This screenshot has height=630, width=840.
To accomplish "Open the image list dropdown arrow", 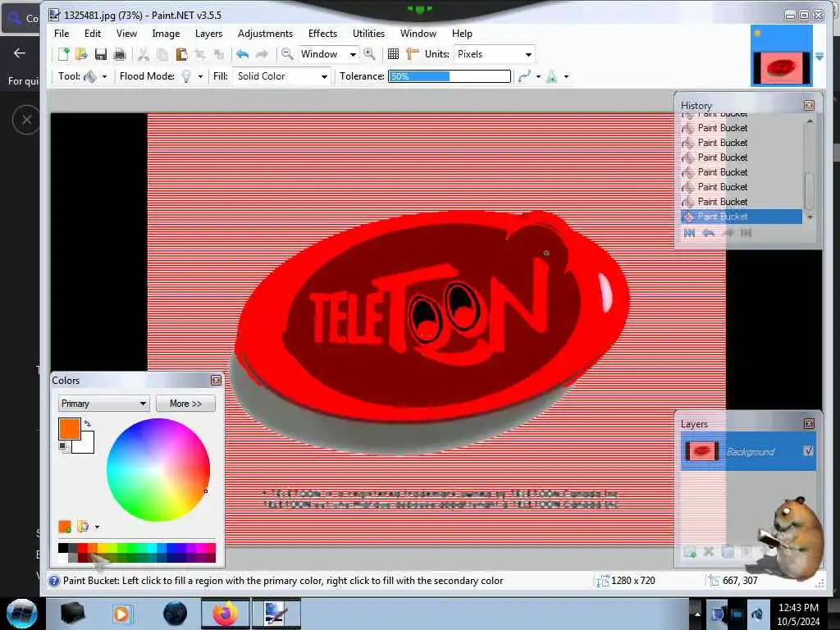I will (x=819, y=56).
